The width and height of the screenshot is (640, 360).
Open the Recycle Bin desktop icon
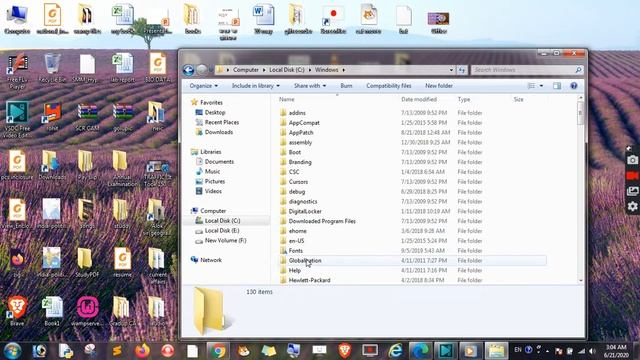(x=52, y=68)
